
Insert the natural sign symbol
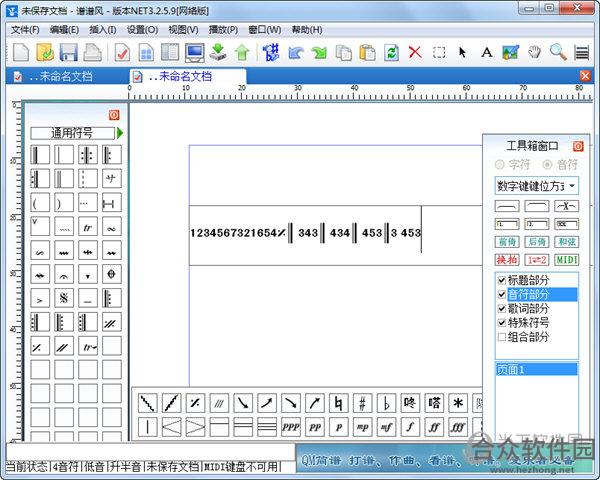click(338, 403)
